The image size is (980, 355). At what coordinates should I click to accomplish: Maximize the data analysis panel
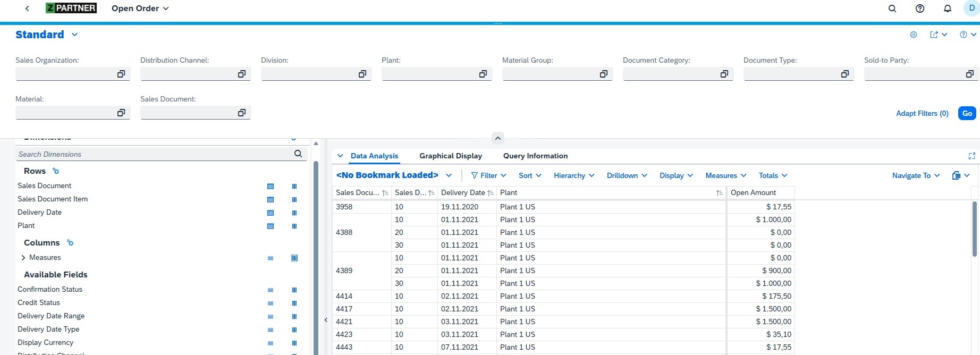pos(971,156)
